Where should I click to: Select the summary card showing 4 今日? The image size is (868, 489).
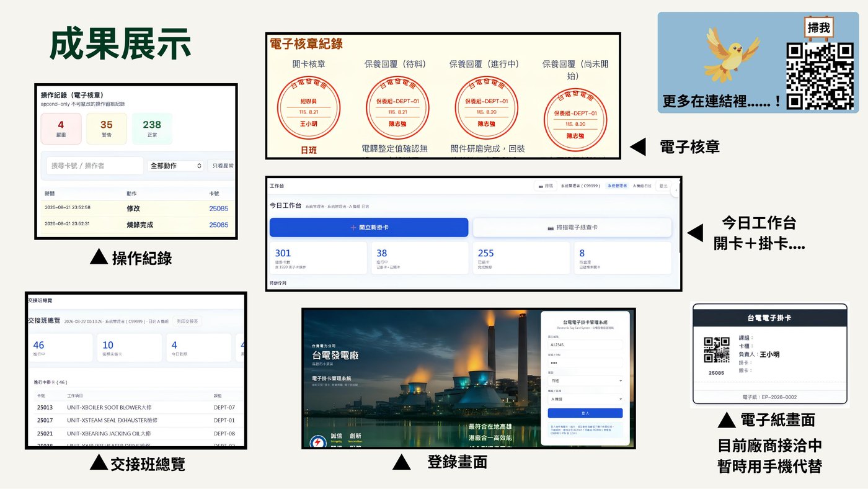[x=198, y=348]
